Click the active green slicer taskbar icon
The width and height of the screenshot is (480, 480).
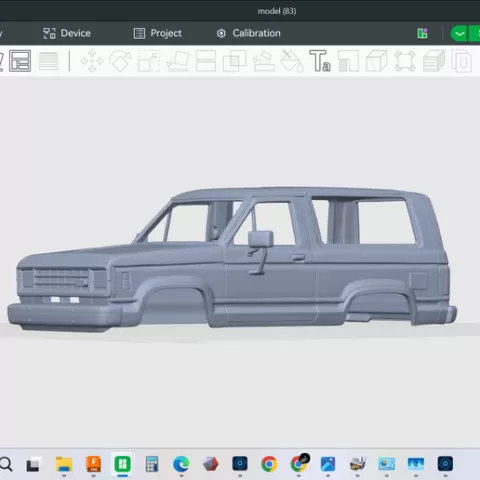coord(122,464)
